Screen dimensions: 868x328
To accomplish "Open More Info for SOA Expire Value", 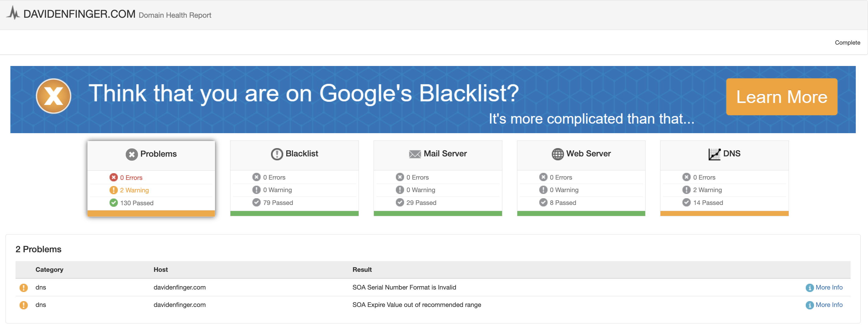I will [829, 305].
